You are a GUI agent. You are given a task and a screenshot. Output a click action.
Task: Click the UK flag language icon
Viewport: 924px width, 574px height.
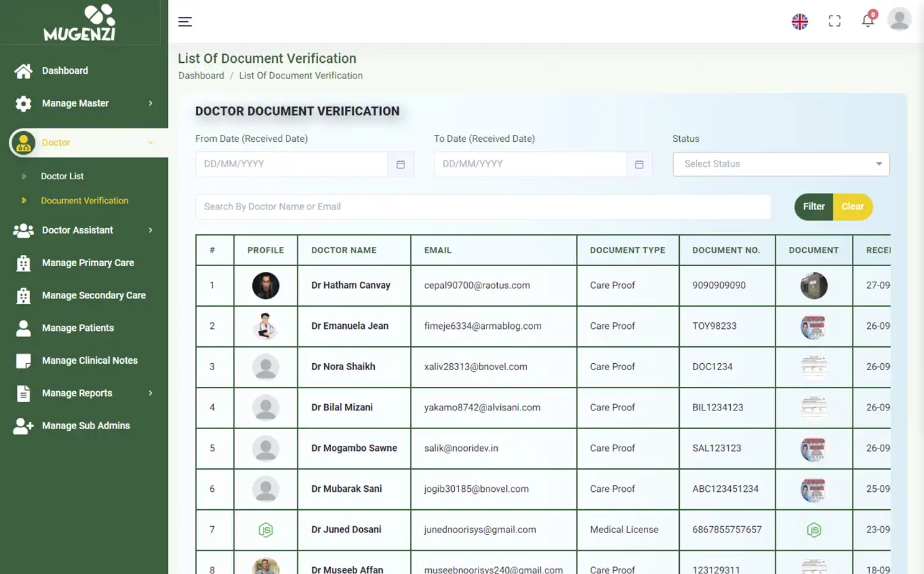click(x=800, y=21)
